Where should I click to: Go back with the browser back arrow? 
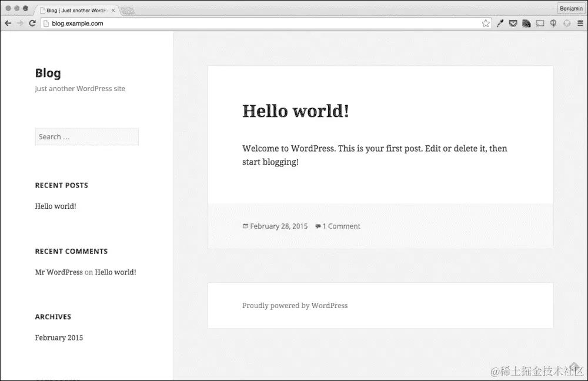coord(8,24)
